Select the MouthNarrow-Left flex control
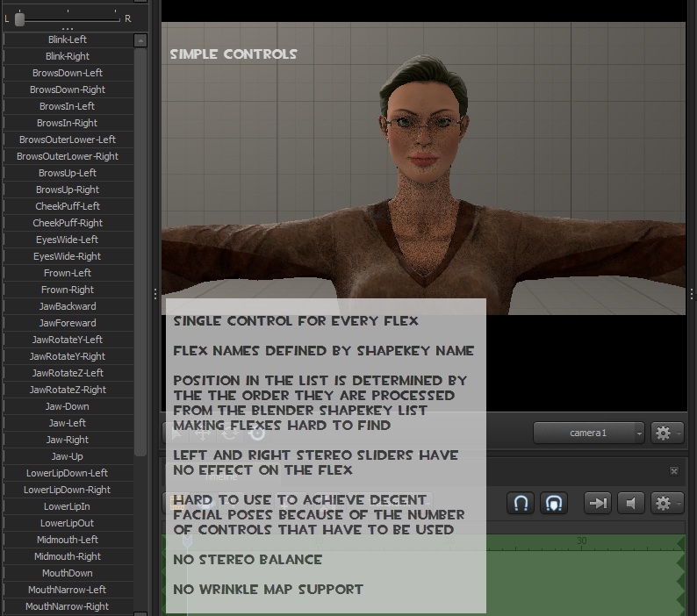697x616 pixels. (68, 590)
